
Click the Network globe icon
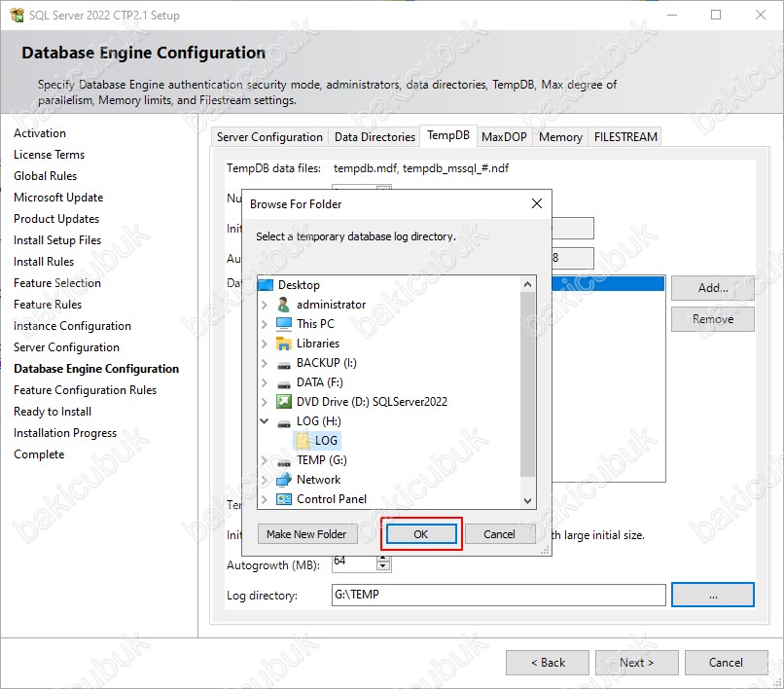[284, 480]
